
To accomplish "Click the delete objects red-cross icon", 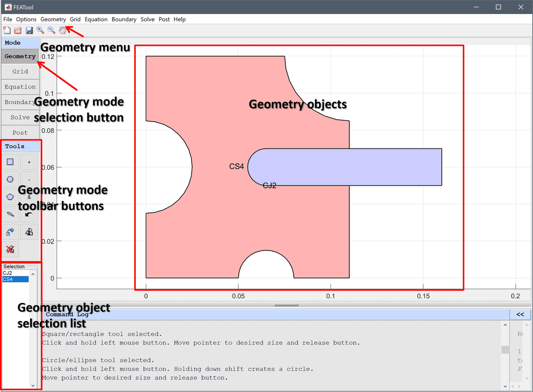I will pos(10,249).
